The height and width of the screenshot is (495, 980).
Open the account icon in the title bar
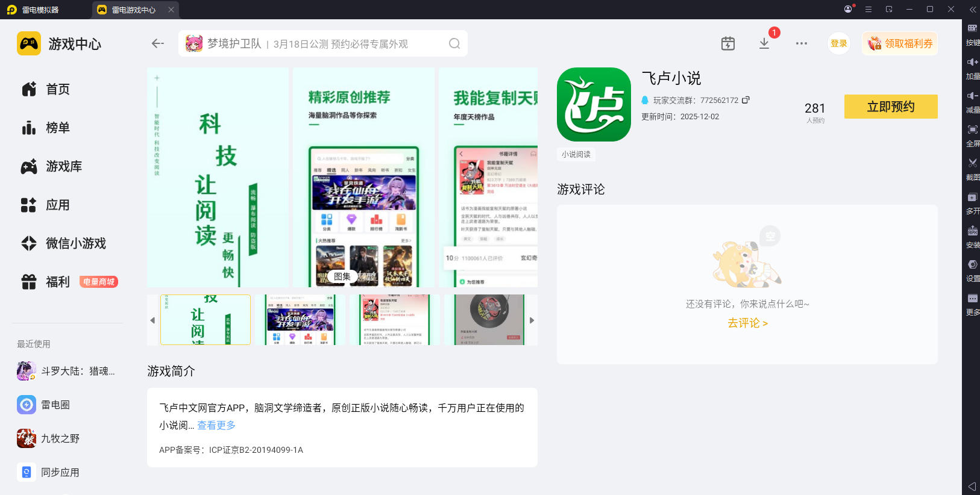849,9
